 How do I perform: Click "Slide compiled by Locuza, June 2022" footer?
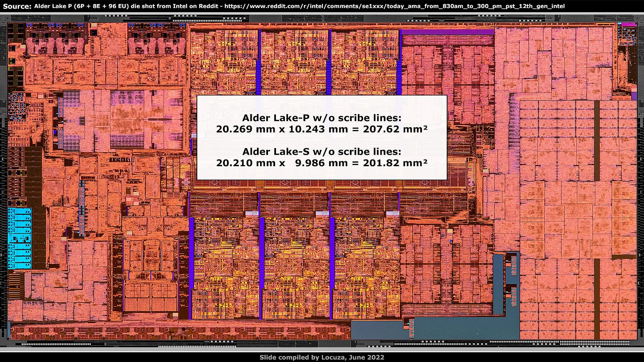point(322,357)
